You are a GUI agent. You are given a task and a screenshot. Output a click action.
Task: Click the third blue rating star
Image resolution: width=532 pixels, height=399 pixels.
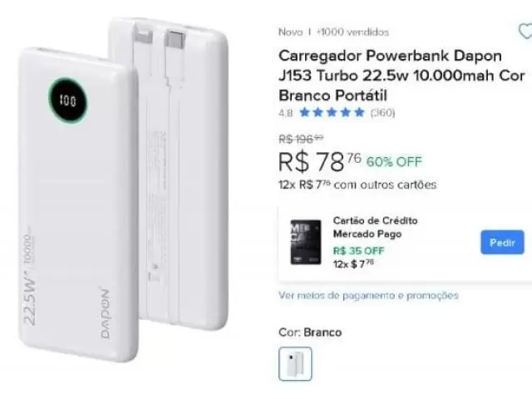(332, 112)
